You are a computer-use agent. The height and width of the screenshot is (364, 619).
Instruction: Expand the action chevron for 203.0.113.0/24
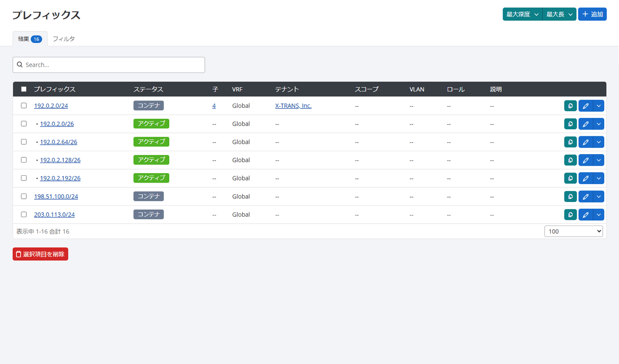tap(598, 215)
